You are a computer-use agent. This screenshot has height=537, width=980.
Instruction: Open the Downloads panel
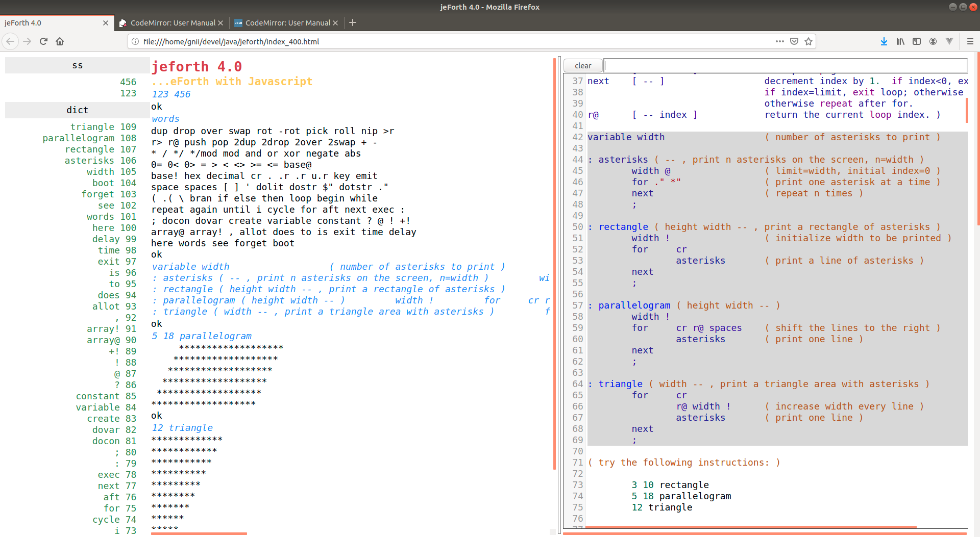tap(884, 41)
